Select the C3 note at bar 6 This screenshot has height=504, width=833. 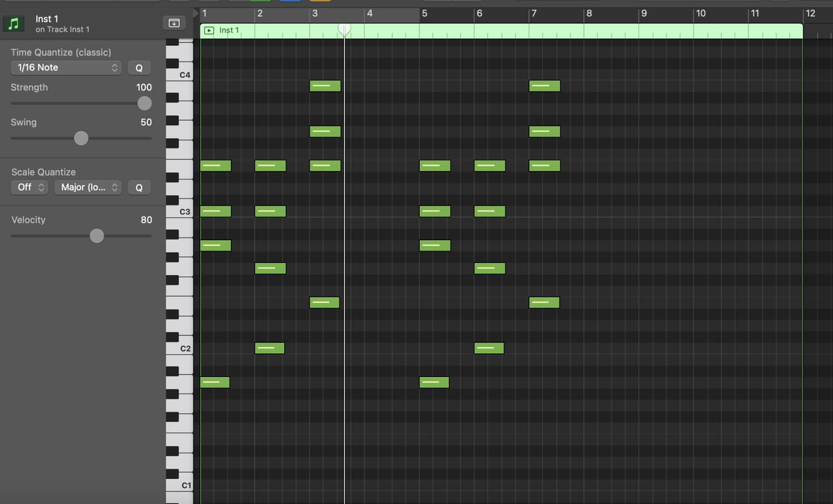489,211
